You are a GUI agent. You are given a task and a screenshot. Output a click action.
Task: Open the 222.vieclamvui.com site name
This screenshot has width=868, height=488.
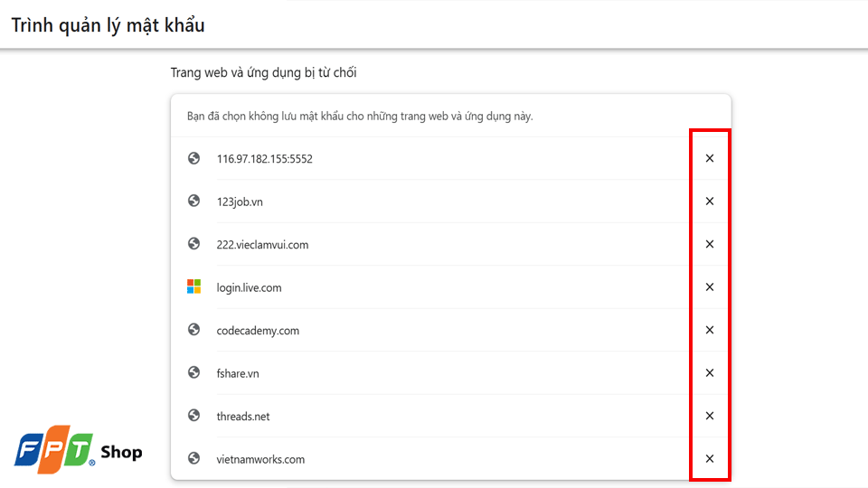(262, 245)
